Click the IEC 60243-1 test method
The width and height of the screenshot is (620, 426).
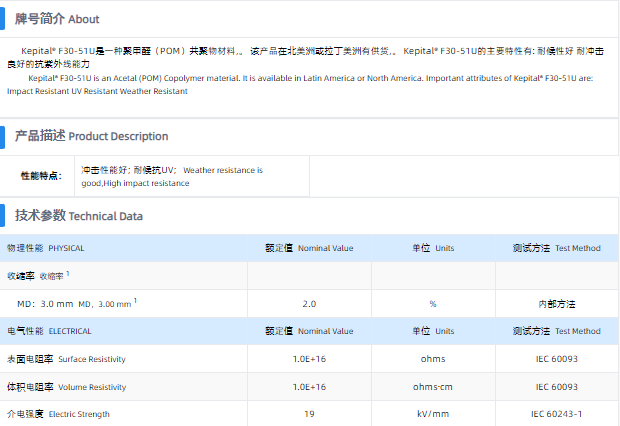[556, 414]
